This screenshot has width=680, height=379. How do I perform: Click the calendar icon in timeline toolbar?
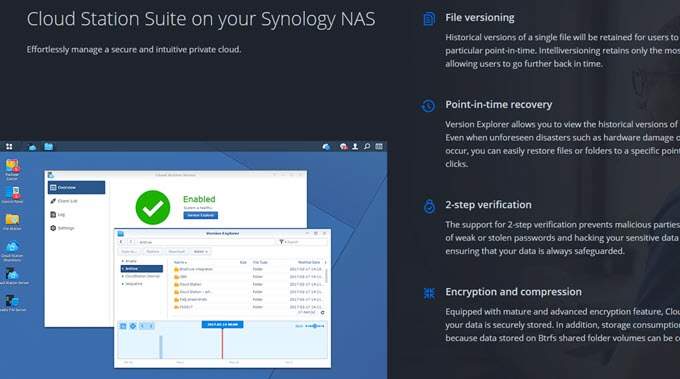click(123, 326)
